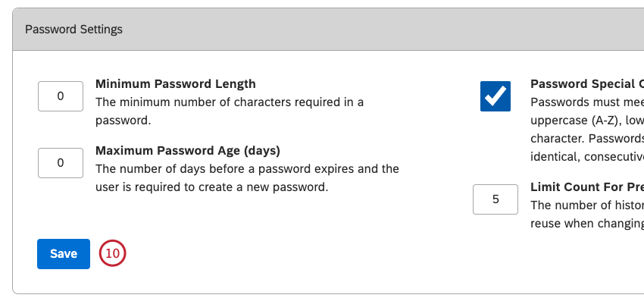Click the number of history description line

click(x=587, y=205)
